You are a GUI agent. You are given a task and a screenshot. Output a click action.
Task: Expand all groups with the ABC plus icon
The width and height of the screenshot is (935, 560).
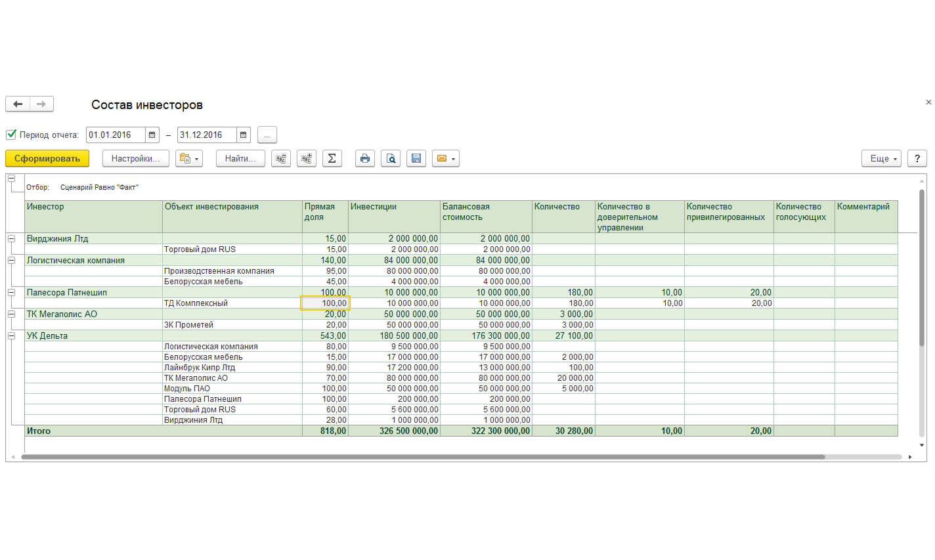[x=307, y=158]
